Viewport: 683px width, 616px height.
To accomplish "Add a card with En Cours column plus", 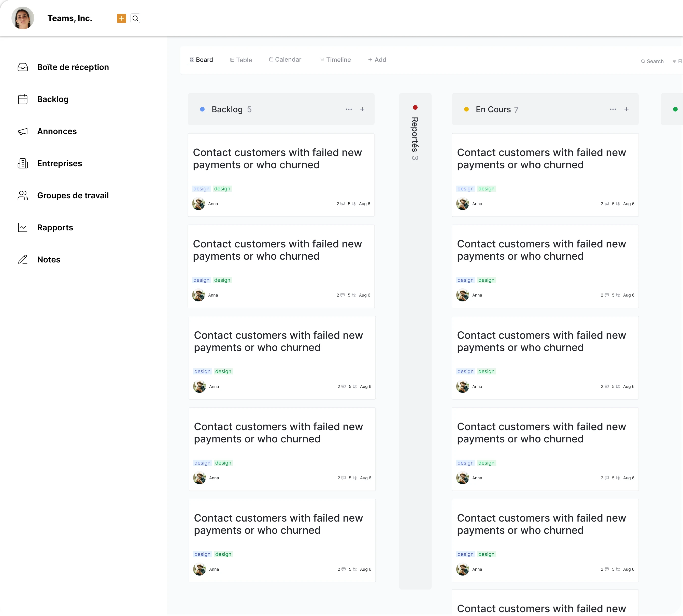I will [627, 109].
